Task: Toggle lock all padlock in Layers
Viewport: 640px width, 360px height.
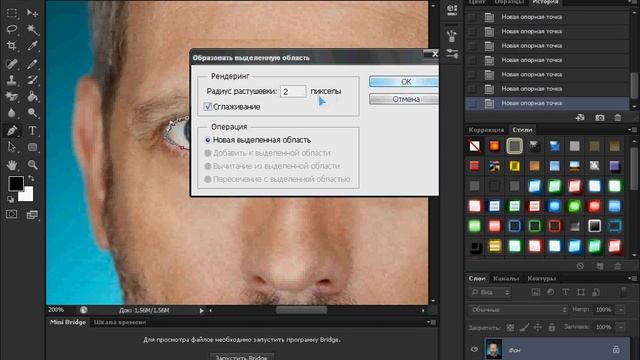Action: click(x=552, y=327)
